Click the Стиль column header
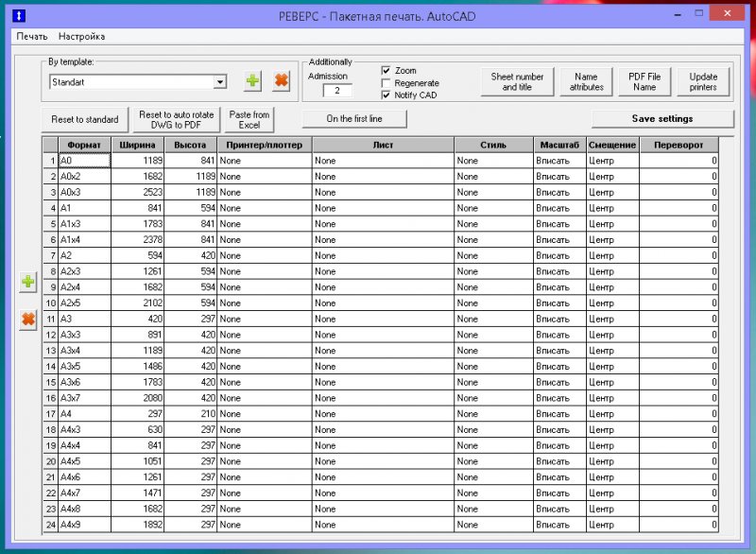Viewport: 756px width, 554px height. pos(493,146)
